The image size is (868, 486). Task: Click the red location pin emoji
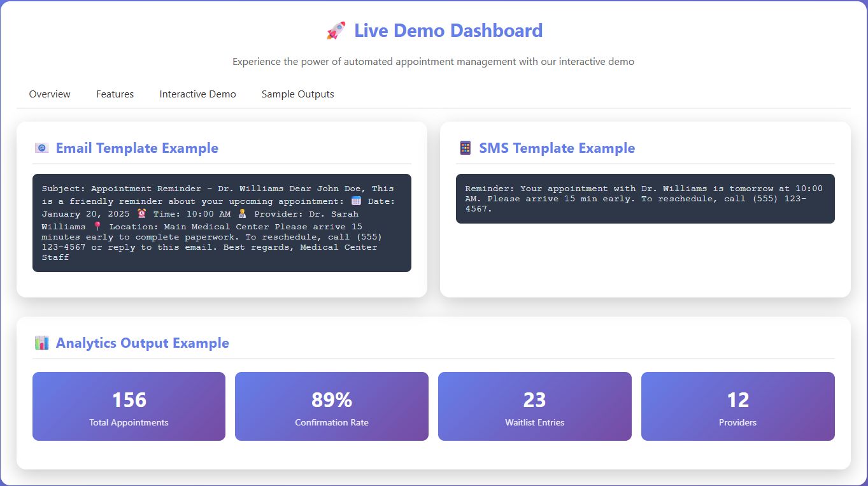tap(97, 227)
